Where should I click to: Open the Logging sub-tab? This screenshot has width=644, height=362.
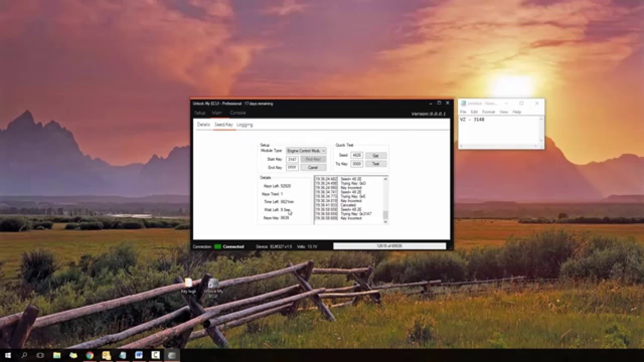(245, 125)
